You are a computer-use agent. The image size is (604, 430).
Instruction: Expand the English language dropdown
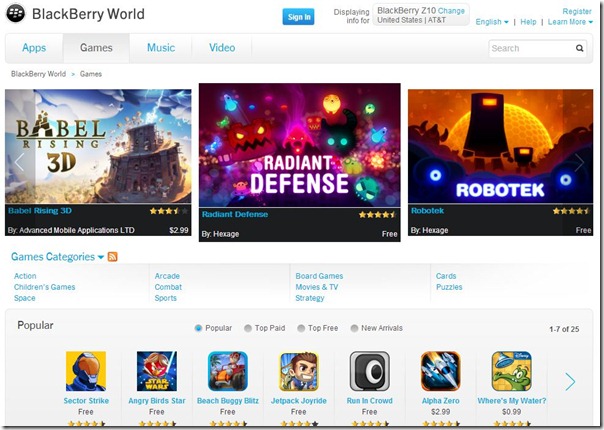[491, 22]
